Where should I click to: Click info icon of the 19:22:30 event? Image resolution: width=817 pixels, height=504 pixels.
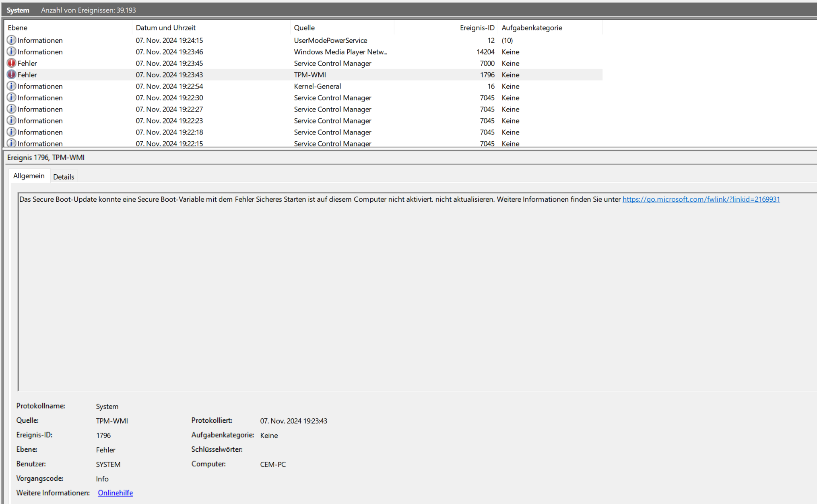pyautogui.click(x=11, y=97)
